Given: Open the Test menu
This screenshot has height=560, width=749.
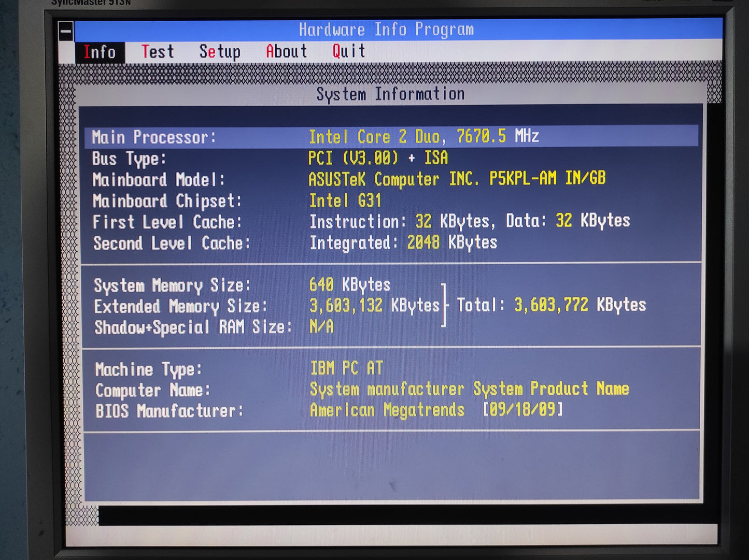Looking at the screenshot, I should (158, 52).
